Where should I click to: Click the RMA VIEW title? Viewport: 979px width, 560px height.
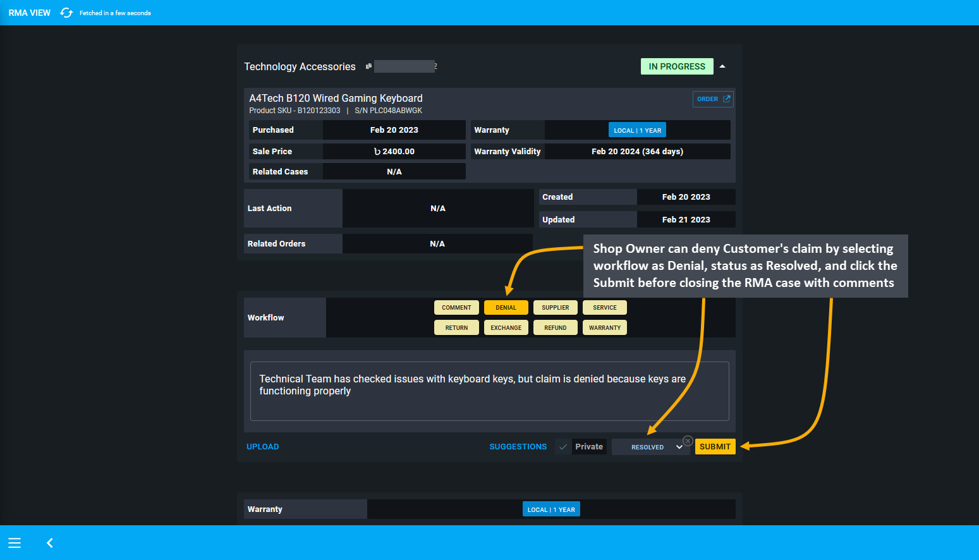(x=30, y=13)
